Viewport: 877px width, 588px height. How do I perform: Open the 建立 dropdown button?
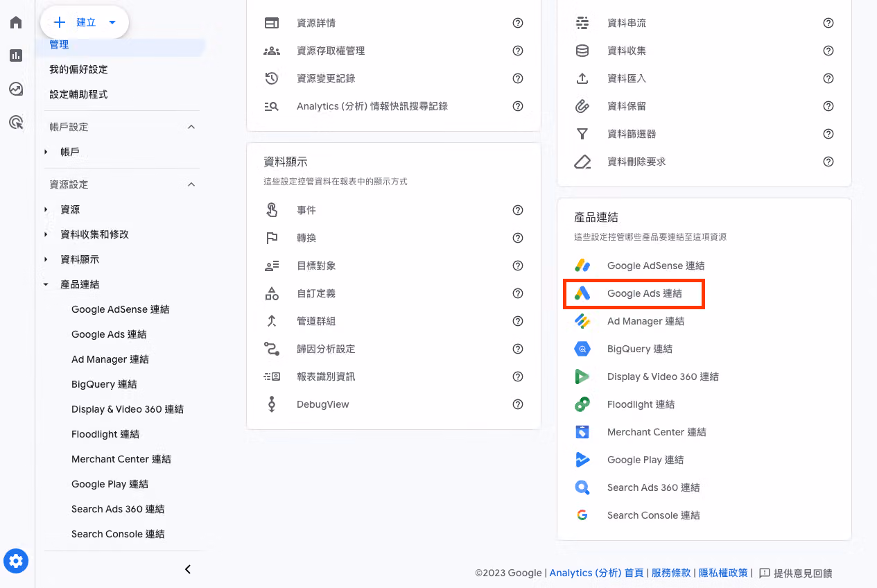pos(85,22)
